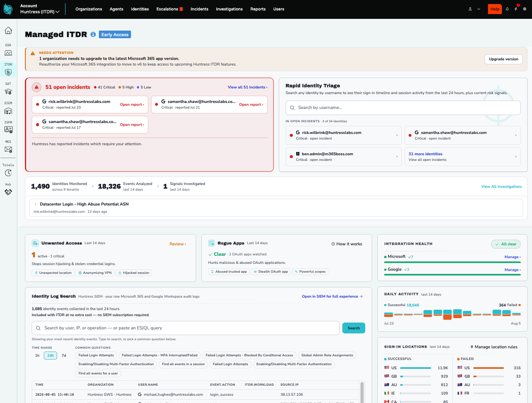Select the 24h time range

click(50, 356)
